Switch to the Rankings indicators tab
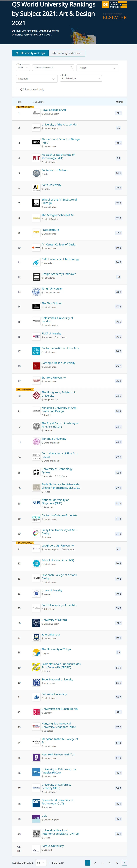Screen dimensions: 137x868 click(67, 53)
